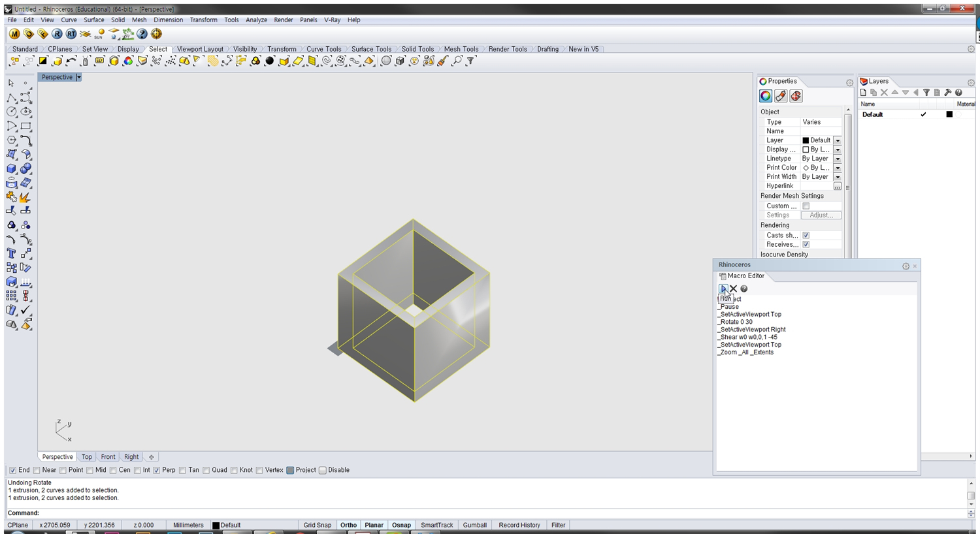
Task: Open the Properties panel gear options
Action: point(849,83)
